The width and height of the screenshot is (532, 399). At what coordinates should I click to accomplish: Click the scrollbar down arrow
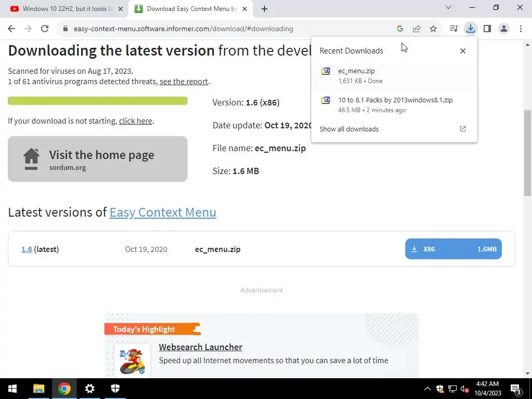[528, 374]
